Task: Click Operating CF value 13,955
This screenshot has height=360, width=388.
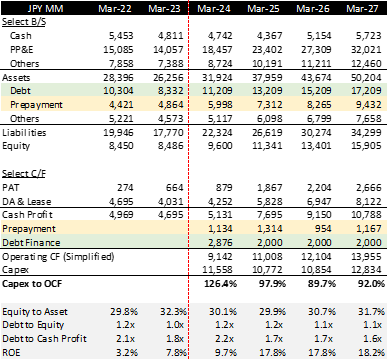Action: coord(366,257)
